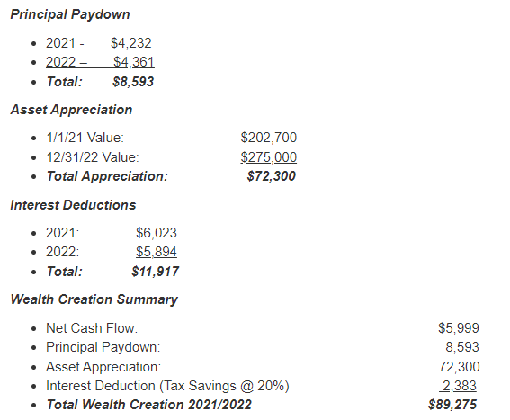Click the underlined $275,000 value
Viewport: 510px width, 420px height.
tap(269, 157)
